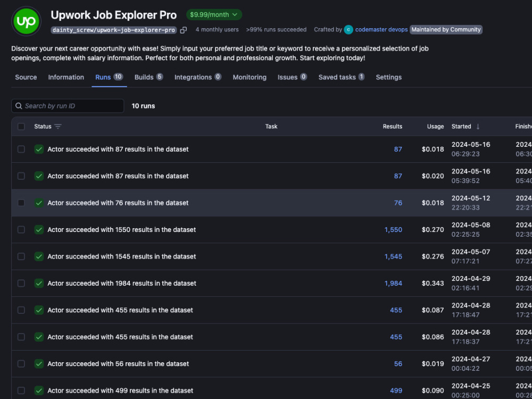Open the codemaster devops author link
Viewport: 532px width, 399px height.
pos(381,30)
